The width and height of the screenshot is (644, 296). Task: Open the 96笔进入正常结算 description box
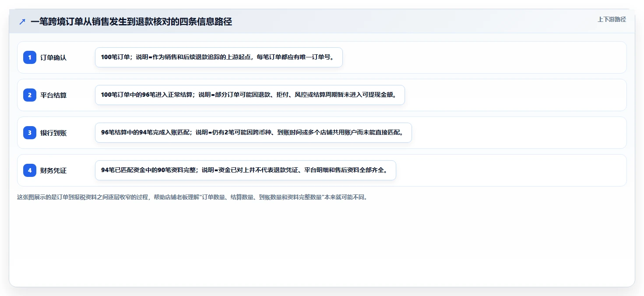coord(250,95)
